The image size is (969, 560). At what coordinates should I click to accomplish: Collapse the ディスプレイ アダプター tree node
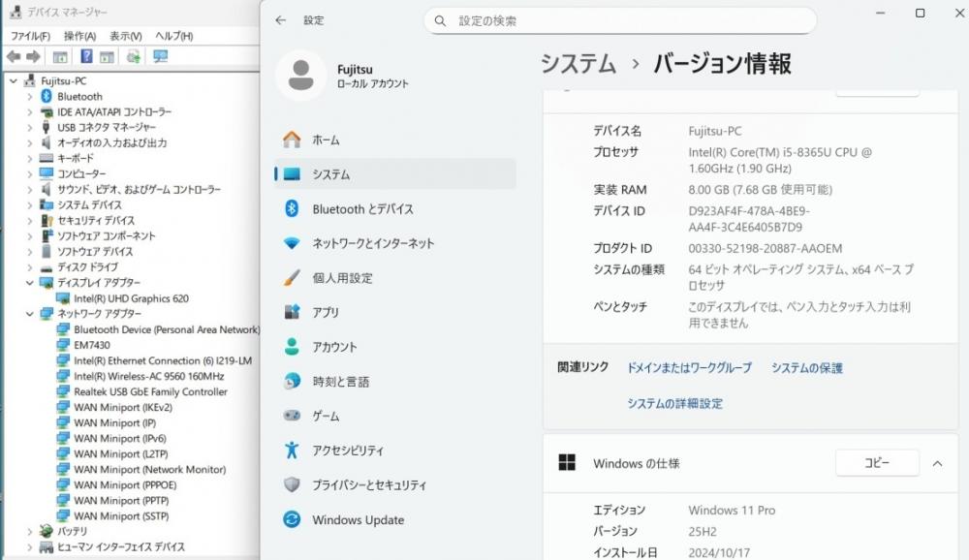(x=30, y=283)
